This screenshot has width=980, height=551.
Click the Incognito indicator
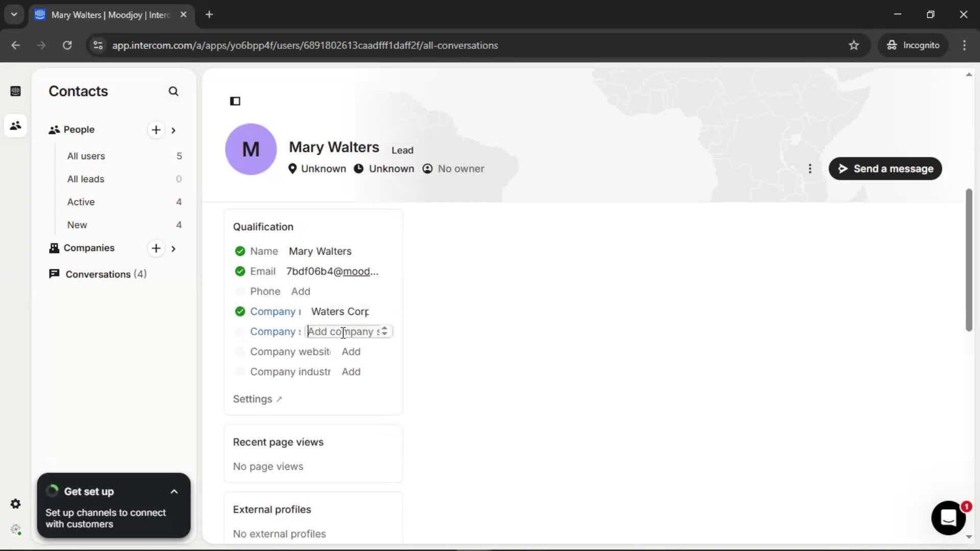pos(913,45)
